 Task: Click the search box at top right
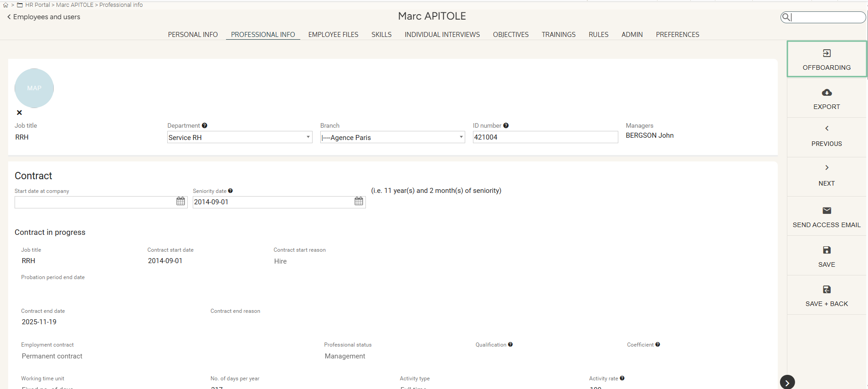tap(827, 17)
